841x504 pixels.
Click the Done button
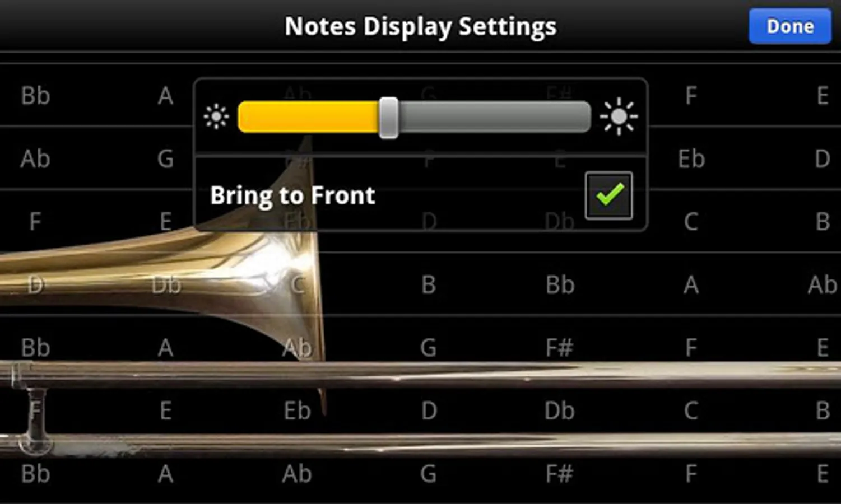tap(790, 26)
